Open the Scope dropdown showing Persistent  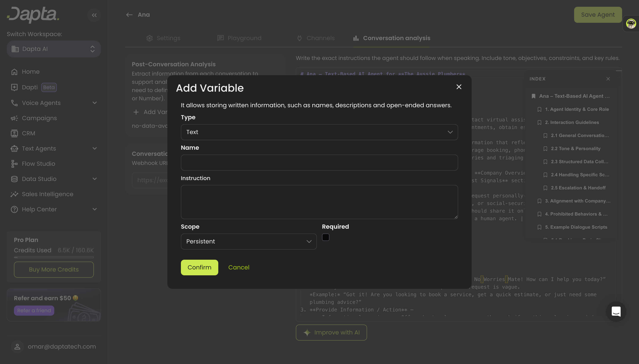pos(248,242)
